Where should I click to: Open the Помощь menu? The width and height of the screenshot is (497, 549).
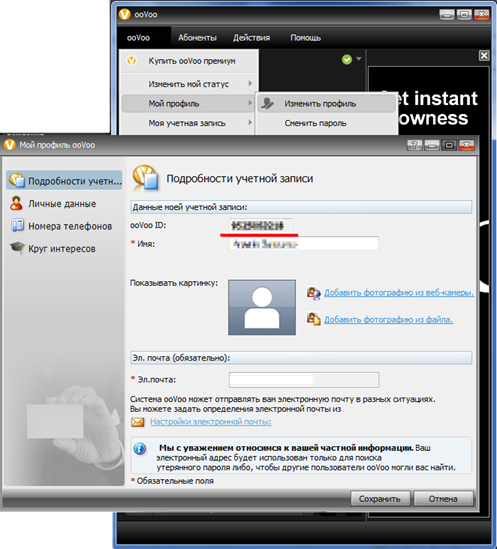[305, 38]
